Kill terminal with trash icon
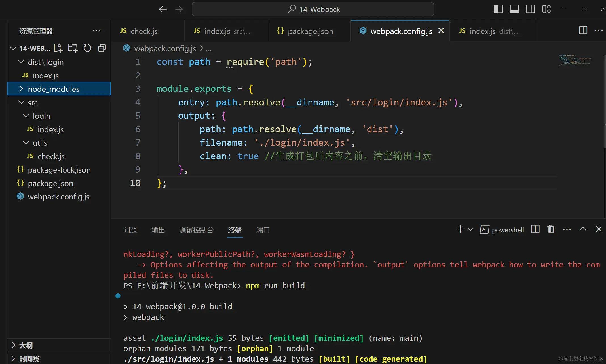 551,229
